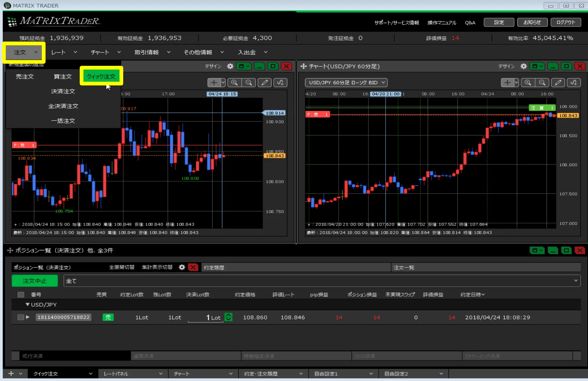
Task: Click the ログアウト button
Action: click(x=566, y=22)
